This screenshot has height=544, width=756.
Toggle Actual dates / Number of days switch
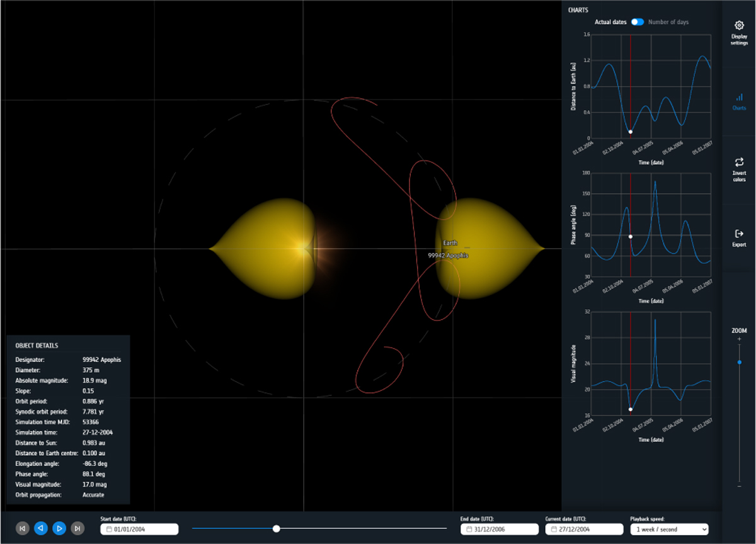[638, 22]
